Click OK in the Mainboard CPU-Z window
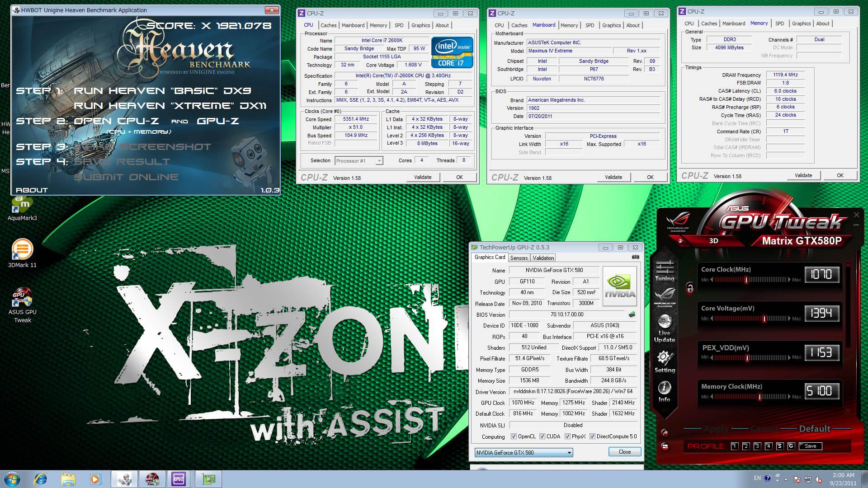The image size is (868, 488). point(650,177)
